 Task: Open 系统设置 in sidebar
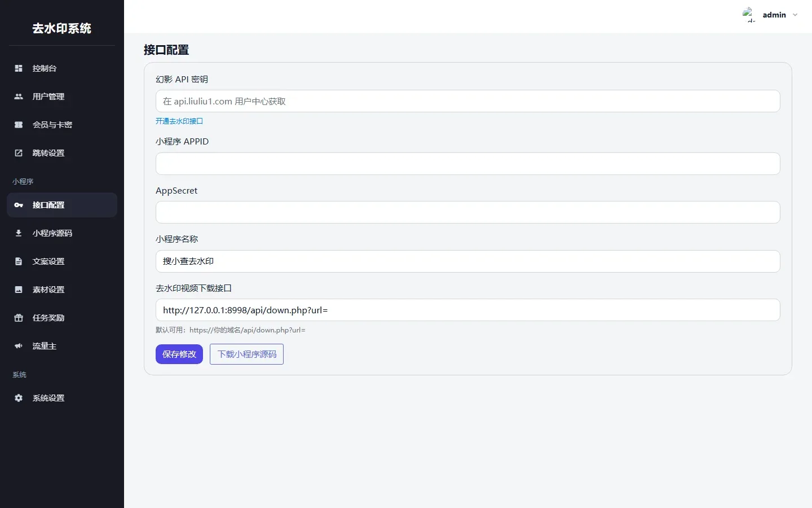(62, 398)
